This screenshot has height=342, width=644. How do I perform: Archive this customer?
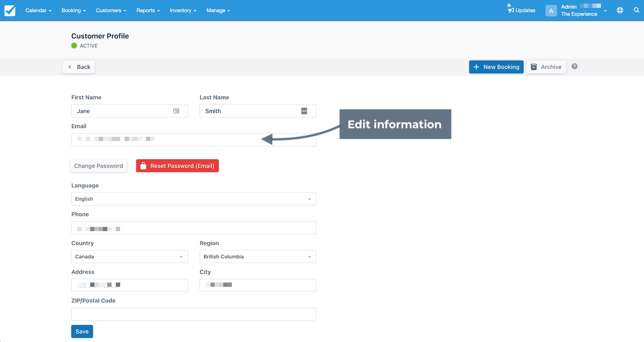point(546,67)
